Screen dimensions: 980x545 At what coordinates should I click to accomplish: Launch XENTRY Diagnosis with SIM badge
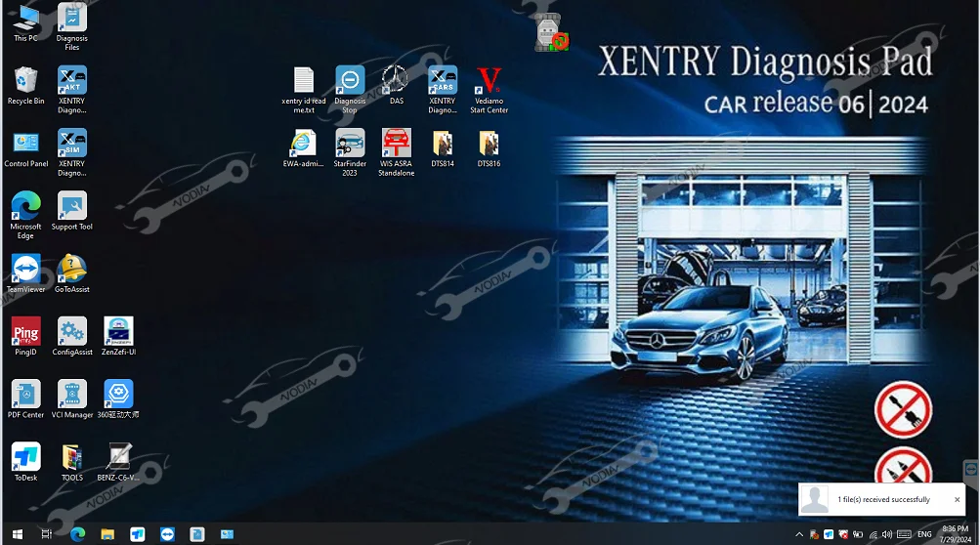tap(72, 153)
